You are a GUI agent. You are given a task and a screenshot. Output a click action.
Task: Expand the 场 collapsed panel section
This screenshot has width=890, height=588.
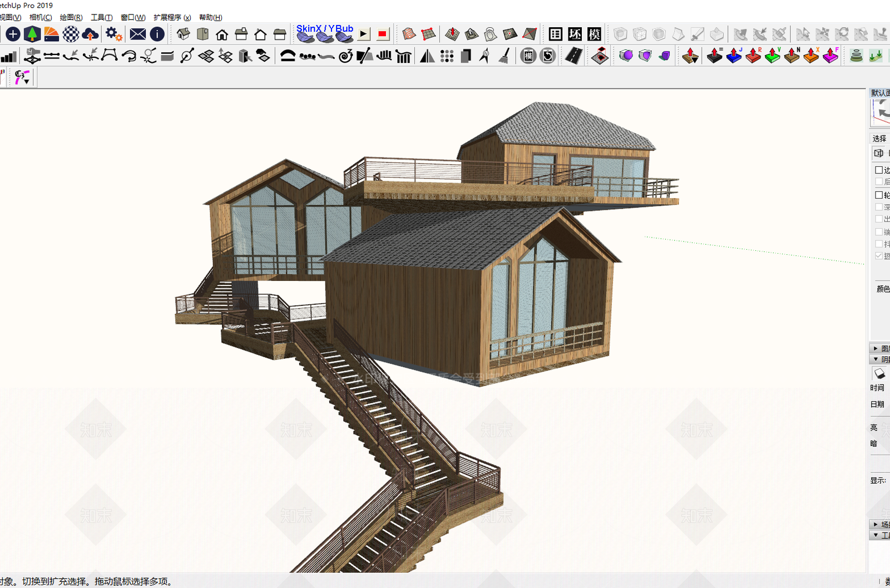coord(879,524)
